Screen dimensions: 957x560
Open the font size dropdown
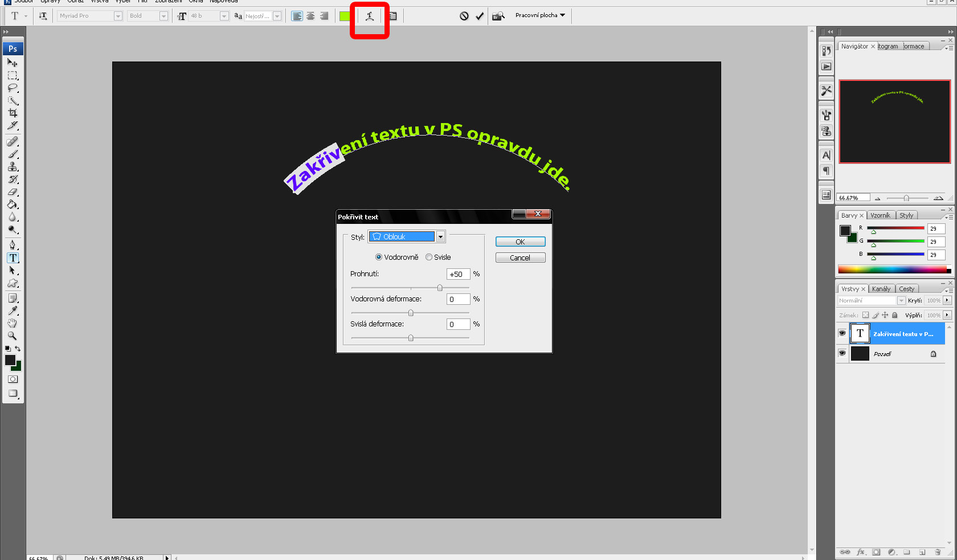coord(224,16)
